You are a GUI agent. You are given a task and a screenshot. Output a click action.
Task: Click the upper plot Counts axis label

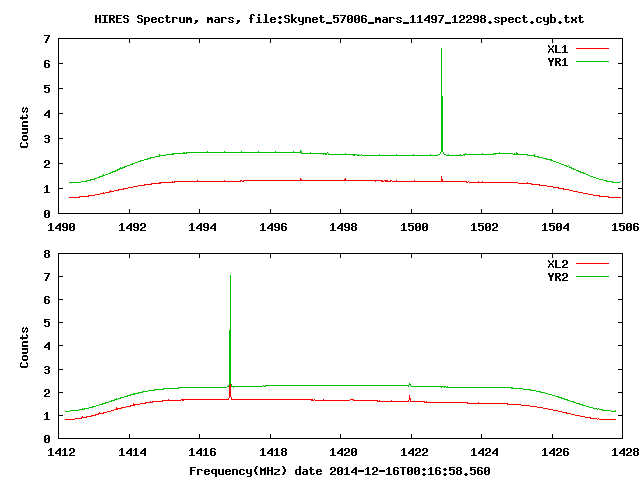click(x=24, y=127)
